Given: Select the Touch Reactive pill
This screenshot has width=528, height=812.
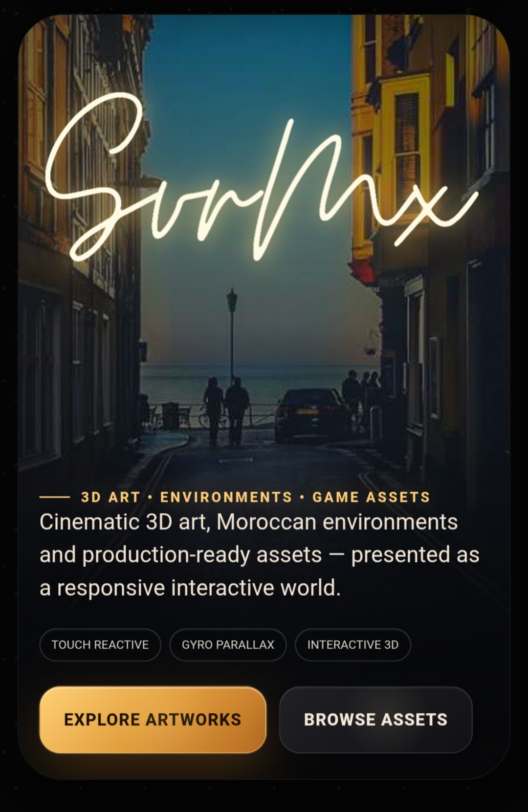Looking at the screenshot, I should tap(100, 644).
